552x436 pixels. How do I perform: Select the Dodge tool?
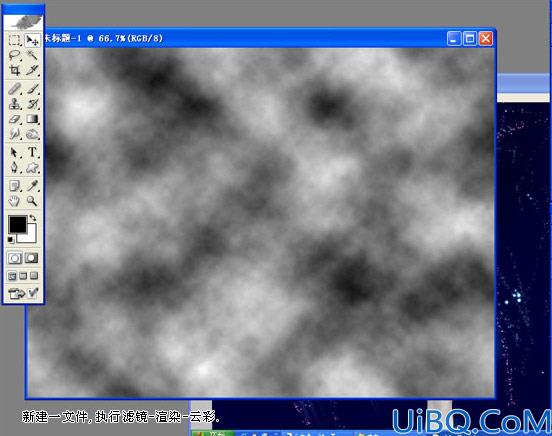click(x=32, y=134)
